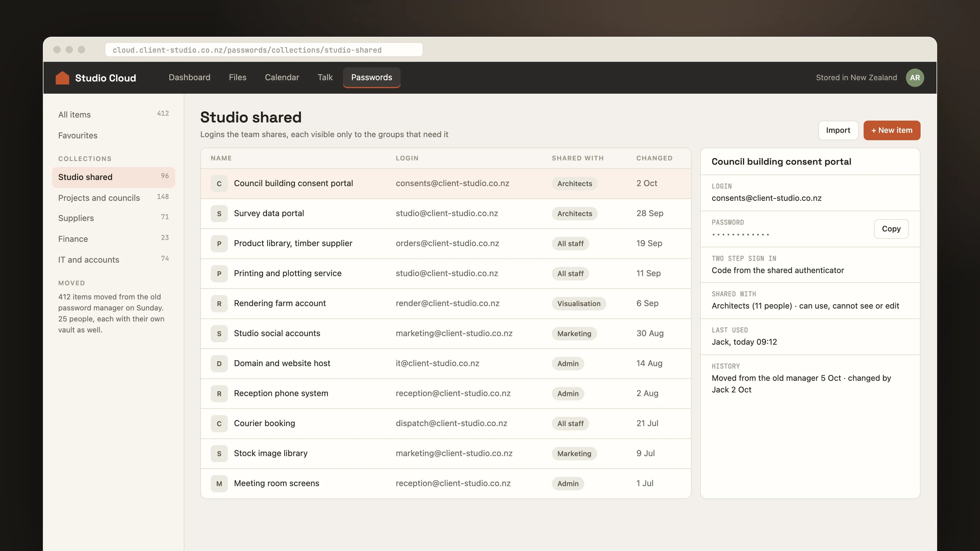Click the S icon for Stock image library
The width and height of the screenshot is (980, 551).
tap(219, 454)
